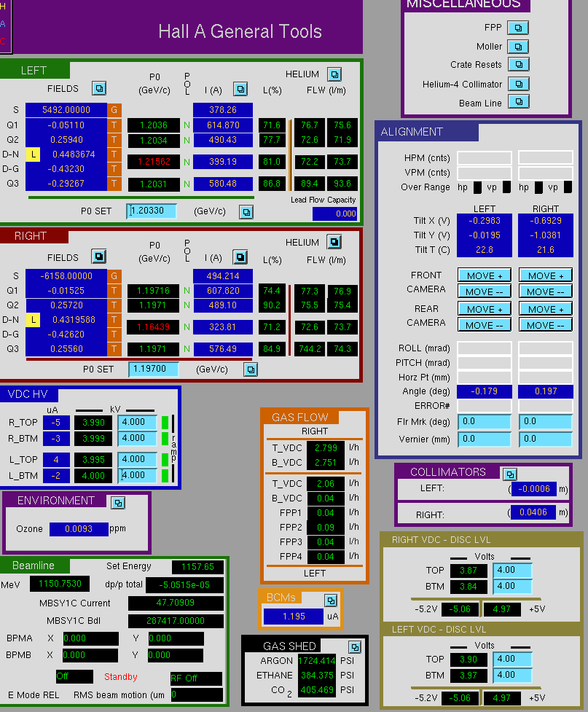Viewport: 588px width, 712px height.
Task: Click FRONT CAMERA MOVE + for LEFT
Action: coord(485,275)
